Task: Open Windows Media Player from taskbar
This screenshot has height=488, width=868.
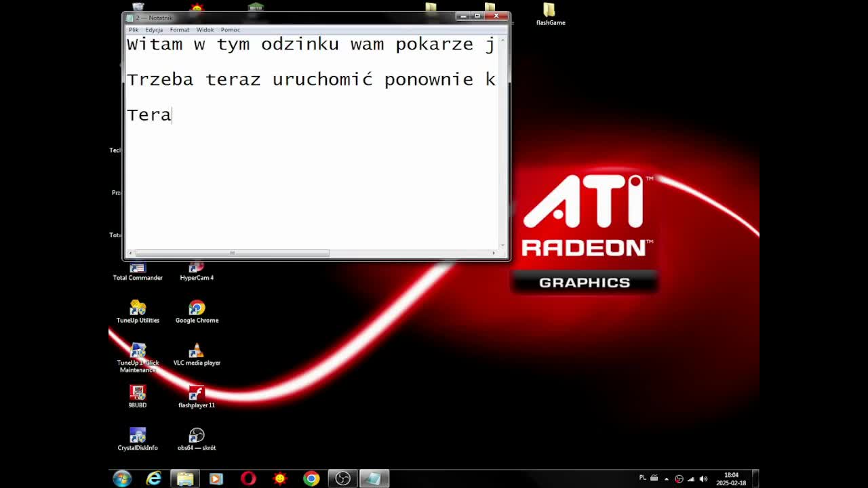Action: (x=216, y=479)
